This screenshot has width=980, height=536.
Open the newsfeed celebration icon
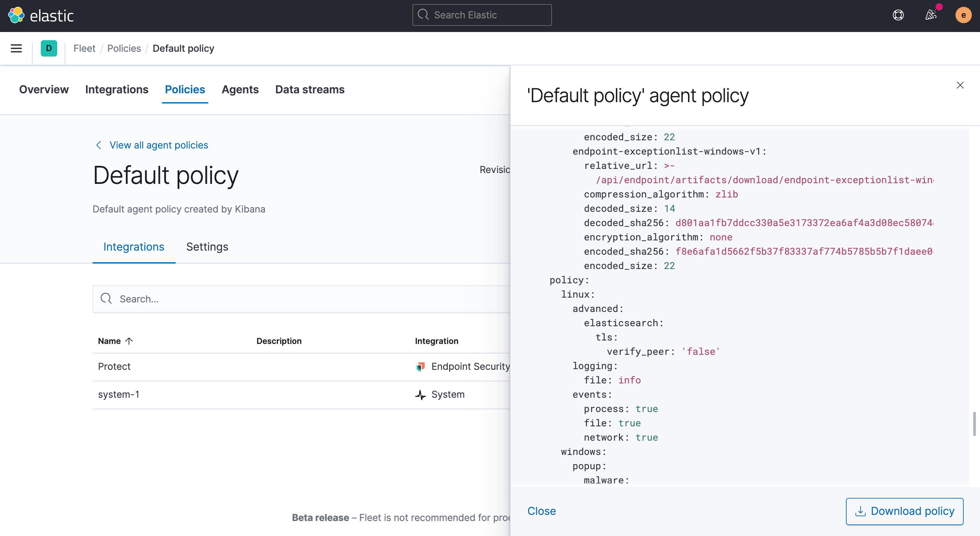click(931, 15)
